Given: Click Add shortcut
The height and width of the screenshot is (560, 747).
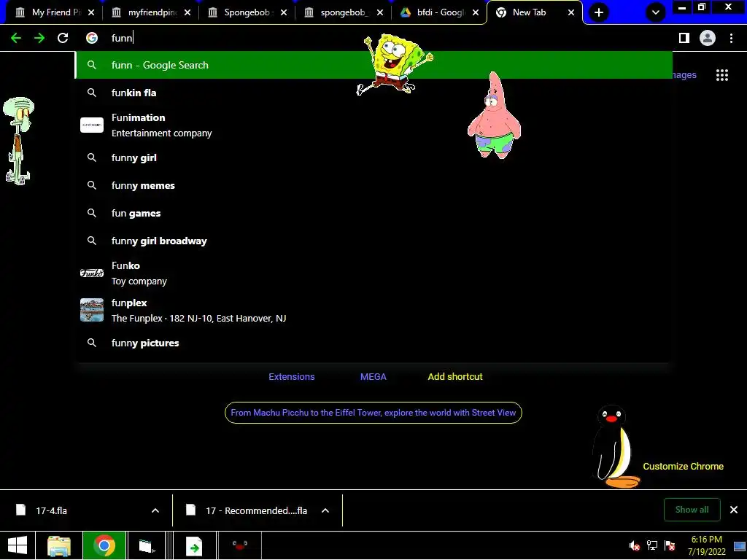Looking at the screenshot, I should [x=455, y=377].
